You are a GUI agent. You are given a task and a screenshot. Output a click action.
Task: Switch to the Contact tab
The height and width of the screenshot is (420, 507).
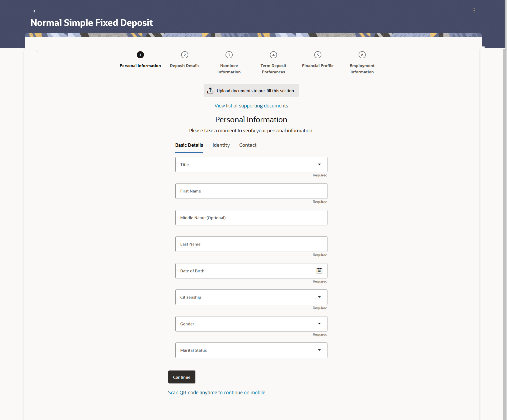tap(248, 145)
